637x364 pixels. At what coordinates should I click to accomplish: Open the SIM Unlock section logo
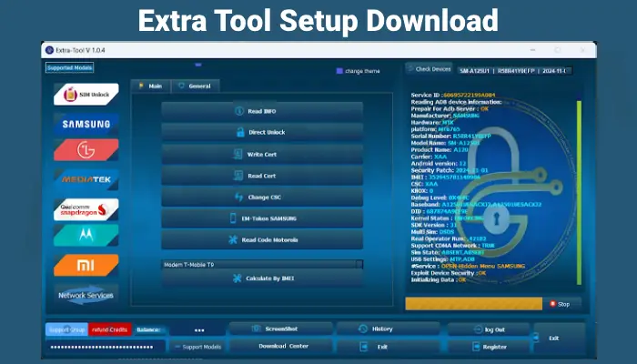(86, 95)
